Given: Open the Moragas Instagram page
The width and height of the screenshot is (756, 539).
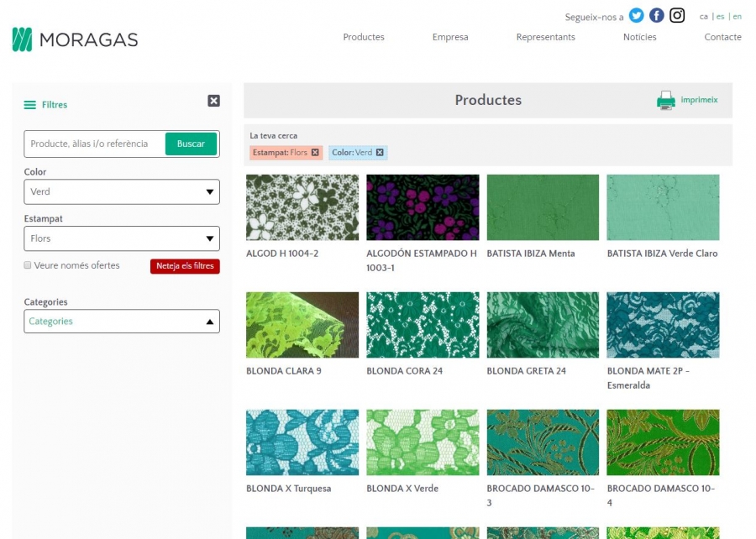Looking at the screenshot, I should pos(677,15).
